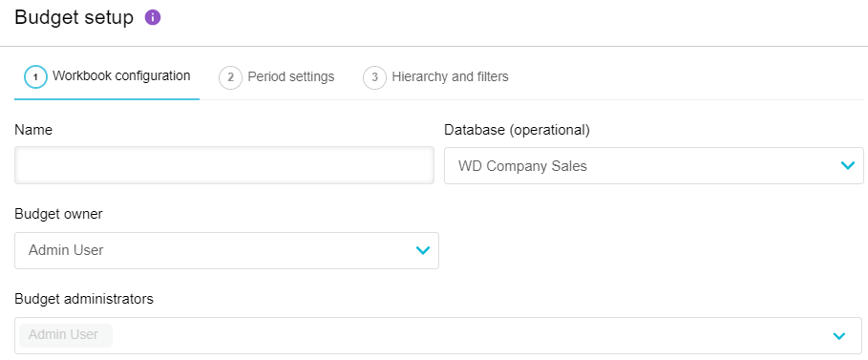
Task: Click the Budget administrators chevron arrow
Action: (839, 335)
